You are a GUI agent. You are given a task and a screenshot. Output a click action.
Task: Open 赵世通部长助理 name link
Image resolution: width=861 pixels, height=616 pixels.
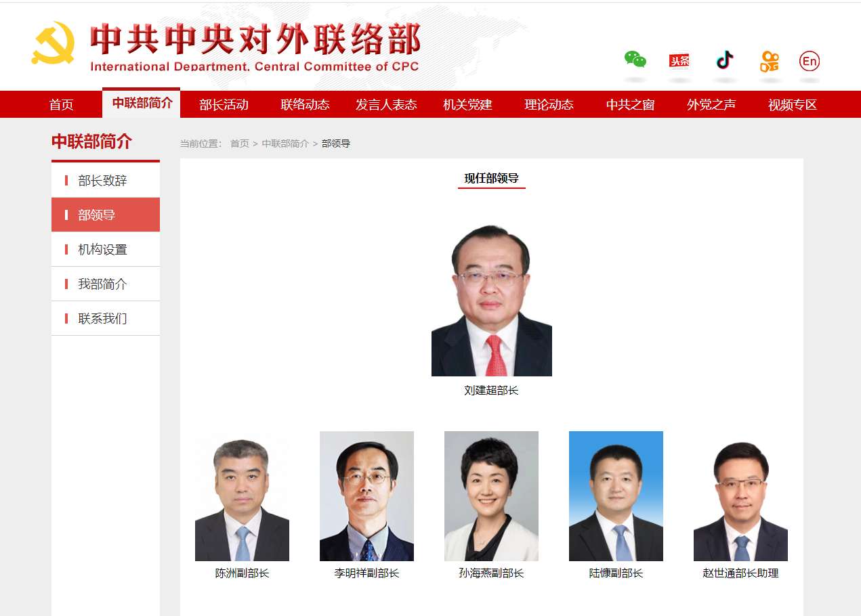point(740,573)
